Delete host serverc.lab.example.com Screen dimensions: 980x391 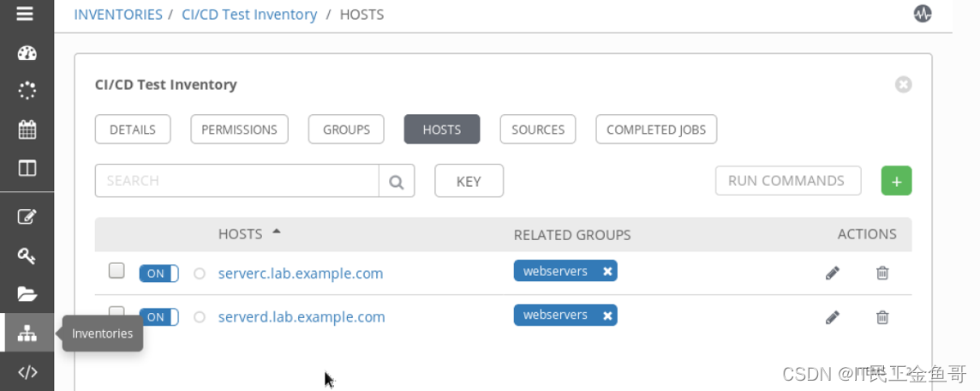coord(881,273)
